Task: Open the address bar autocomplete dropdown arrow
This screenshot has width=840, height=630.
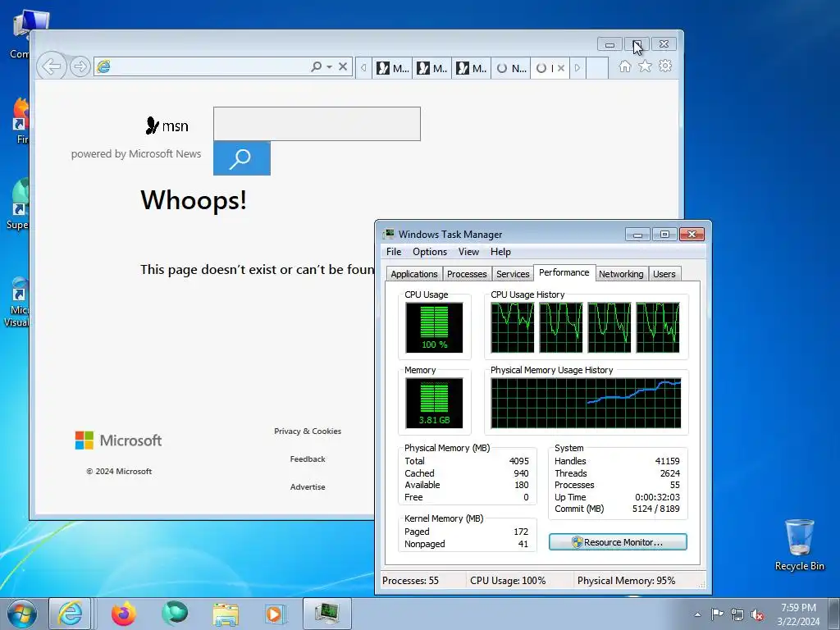Action: tap(329, 67)
